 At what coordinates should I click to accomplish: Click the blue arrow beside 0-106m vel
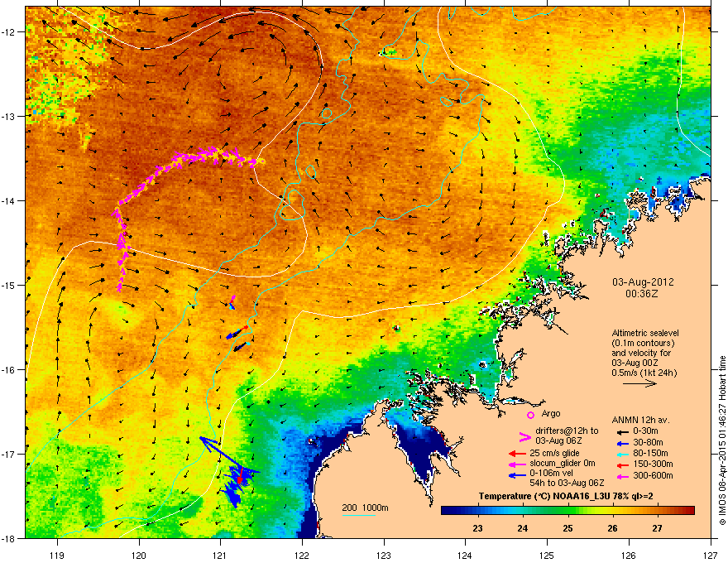(517, 475)
